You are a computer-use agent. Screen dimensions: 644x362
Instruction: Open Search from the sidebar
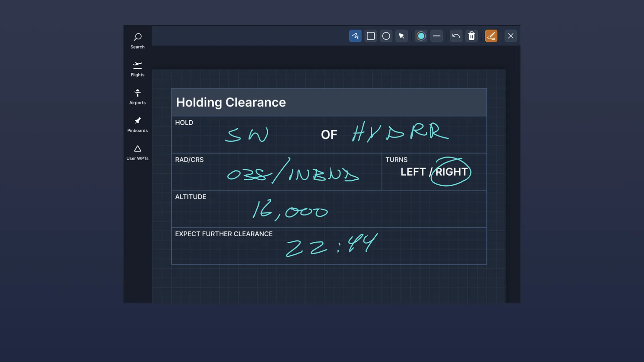pos(137,40)
